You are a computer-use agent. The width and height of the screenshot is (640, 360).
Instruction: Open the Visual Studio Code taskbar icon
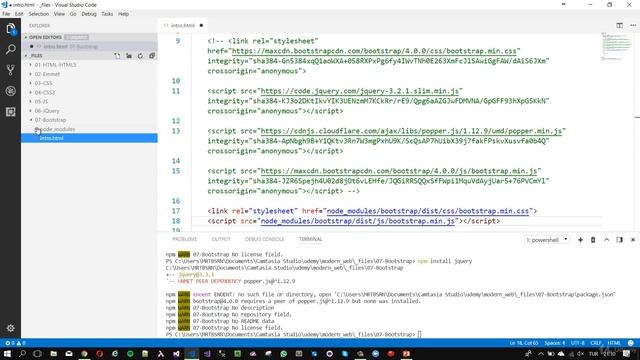click(191, 353)
